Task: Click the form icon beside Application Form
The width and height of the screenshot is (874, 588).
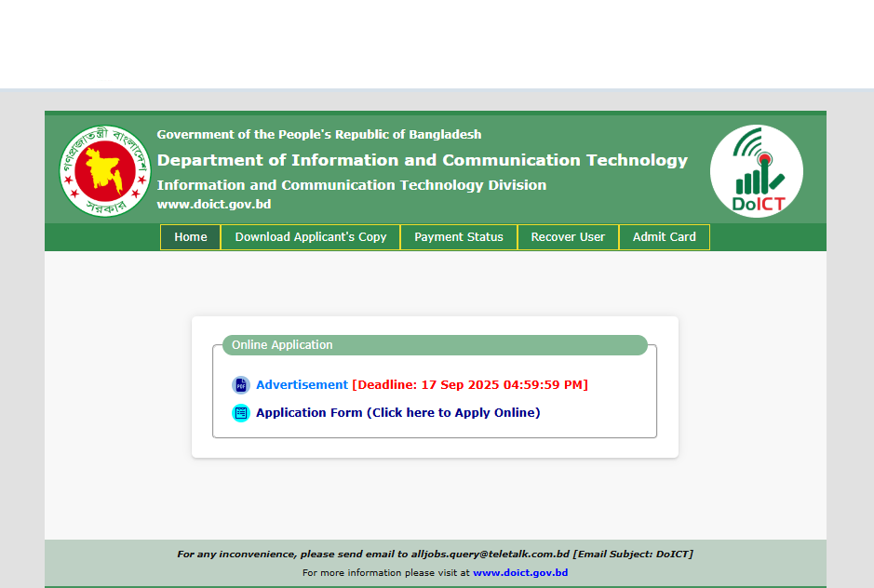Action: (241, 413)
